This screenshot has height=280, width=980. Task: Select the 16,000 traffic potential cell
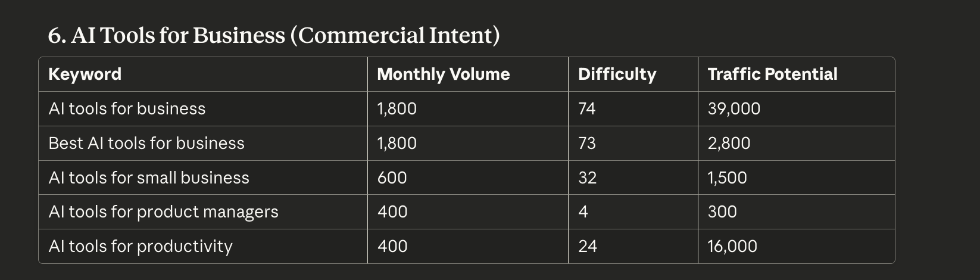click(x=732, y=247)
